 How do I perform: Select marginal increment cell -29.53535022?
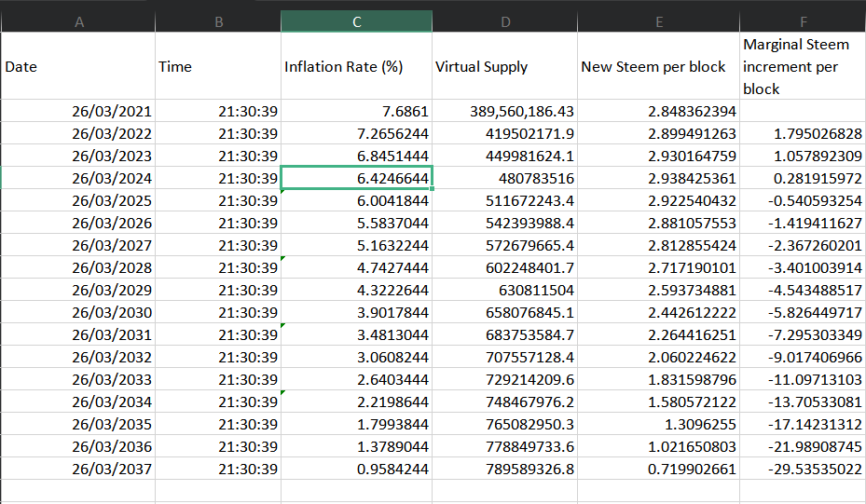pyautogui.click(x=803, y=469)
